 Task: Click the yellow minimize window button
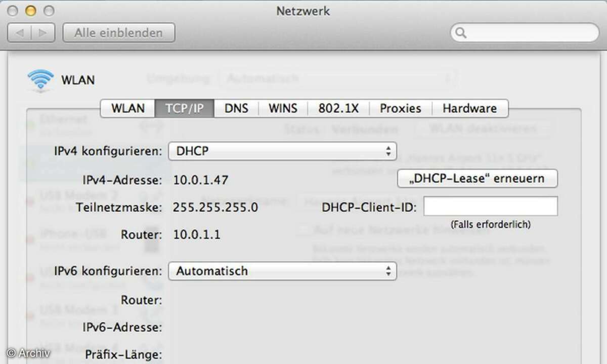click(30, 11)
